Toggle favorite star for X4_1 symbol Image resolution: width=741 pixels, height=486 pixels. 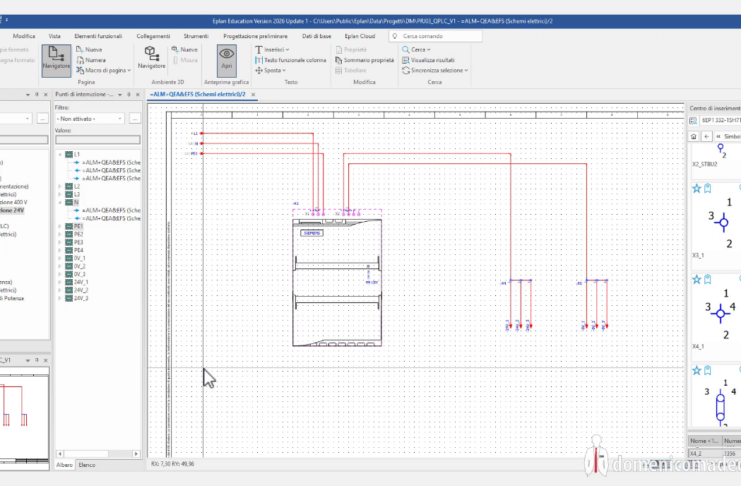tap(696, 279)
